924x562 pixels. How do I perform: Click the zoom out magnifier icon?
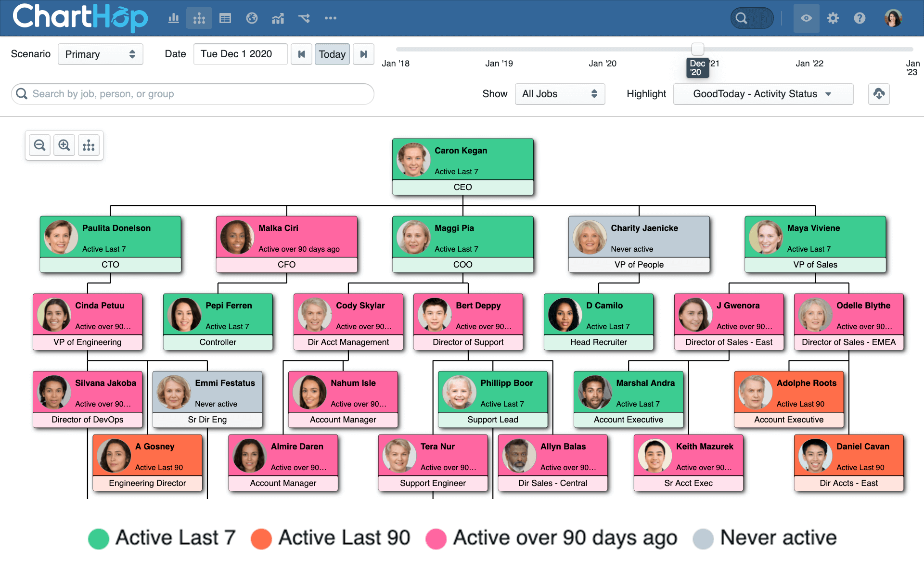pyautogui.click(x=39, y=145)
